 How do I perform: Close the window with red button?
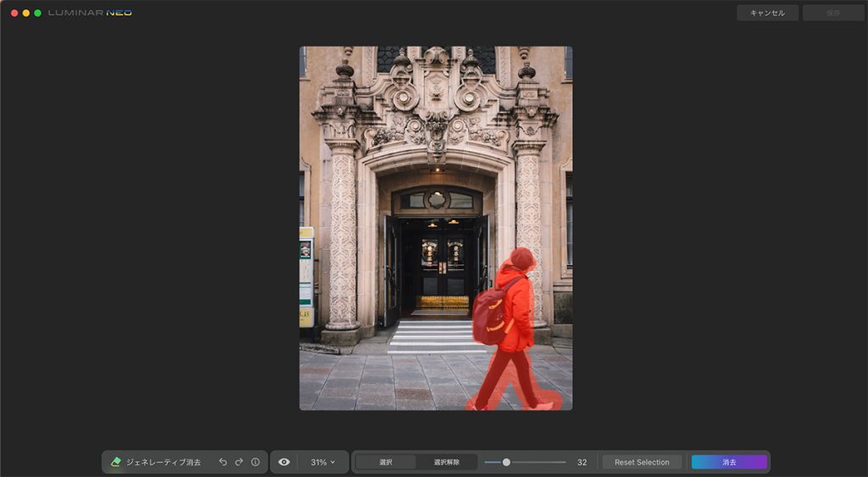(14, 13)
